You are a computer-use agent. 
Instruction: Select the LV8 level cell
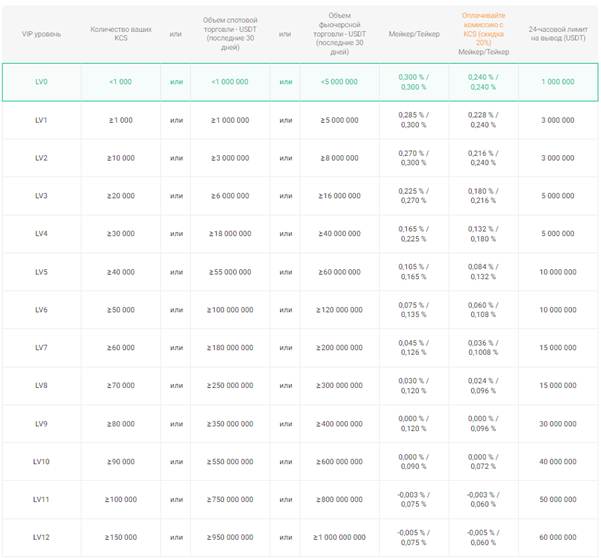(x=41, y=385)
